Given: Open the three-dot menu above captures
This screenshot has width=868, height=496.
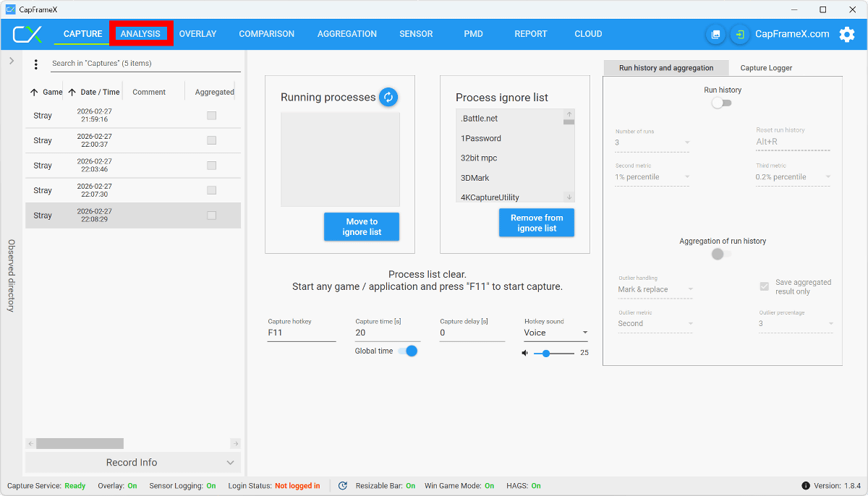Looking at the screenshot, I should point(36,64).
